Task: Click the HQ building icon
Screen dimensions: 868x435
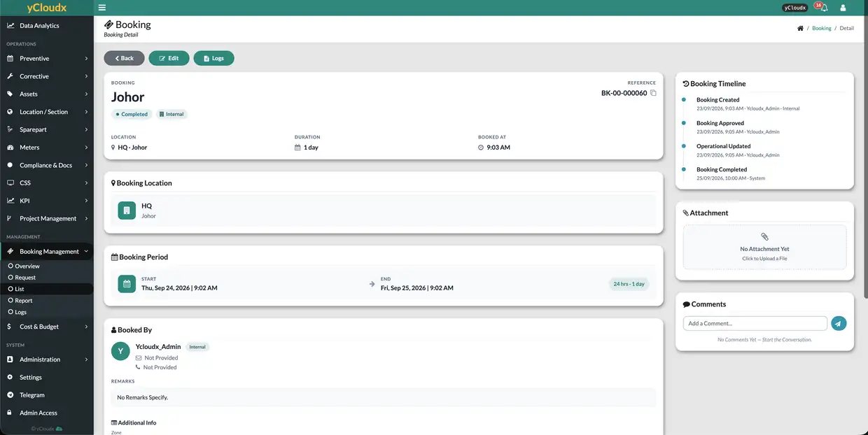Action: tap(127, 211)
